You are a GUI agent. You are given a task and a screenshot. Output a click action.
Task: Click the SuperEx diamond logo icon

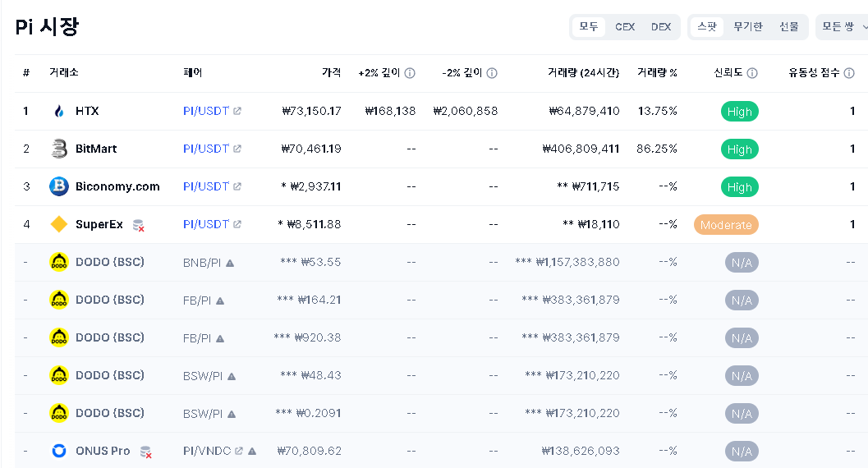pyautogui.click(x=58, y=224)
